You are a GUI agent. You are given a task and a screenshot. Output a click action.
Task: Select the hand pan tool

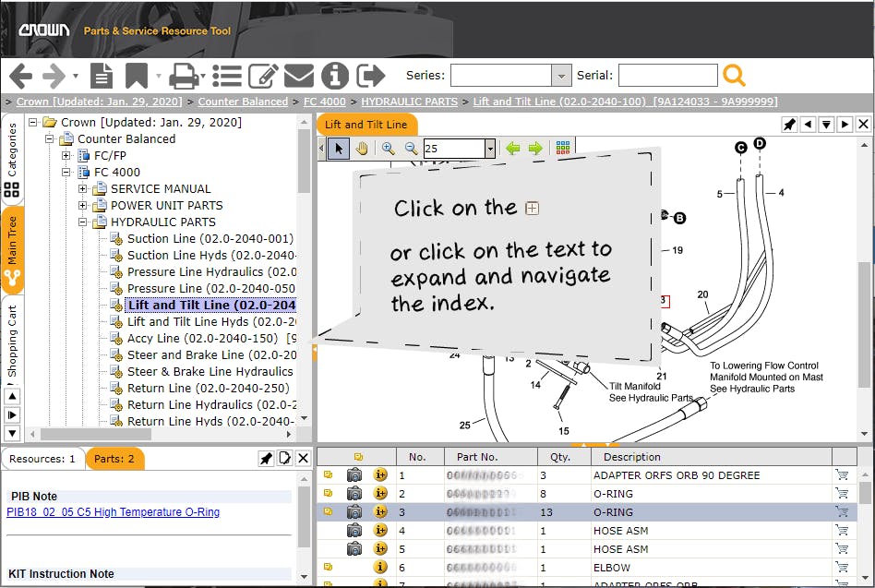[x=362, y=149]
